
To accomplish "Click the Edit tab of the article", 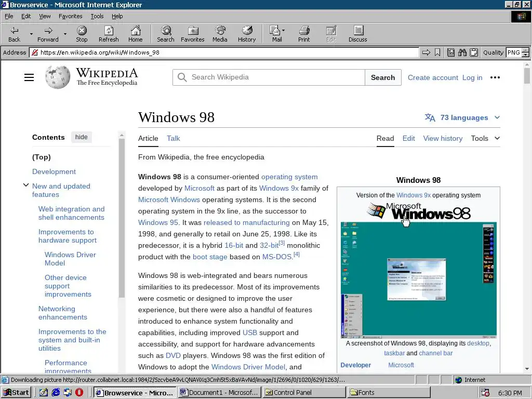I will click(x=408, y=138).
